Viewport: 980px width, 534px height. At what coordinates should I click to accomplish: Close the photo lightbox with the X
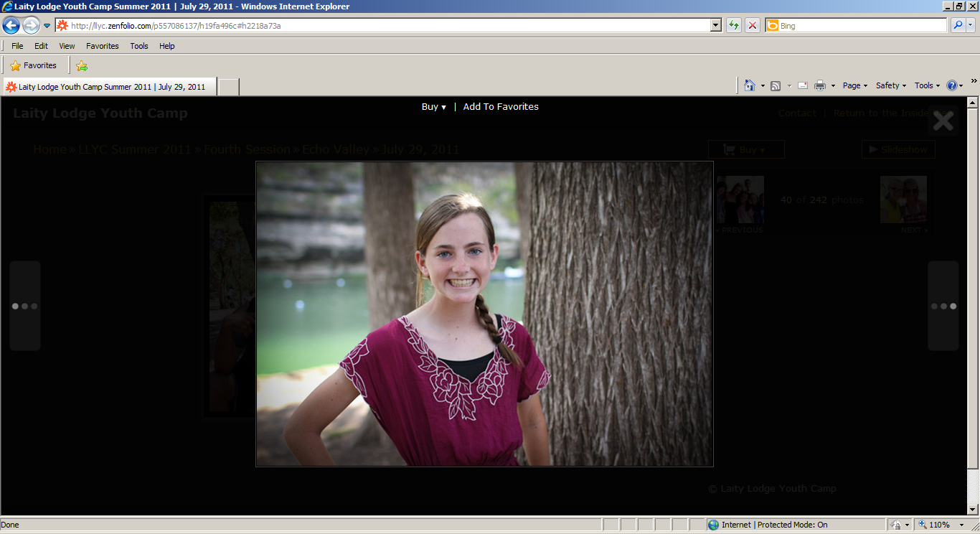[943, 121]
